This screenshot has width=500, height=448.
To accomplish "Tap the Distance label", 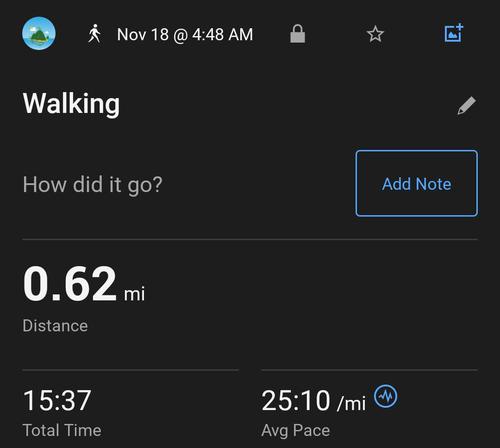I will (55, 326).
